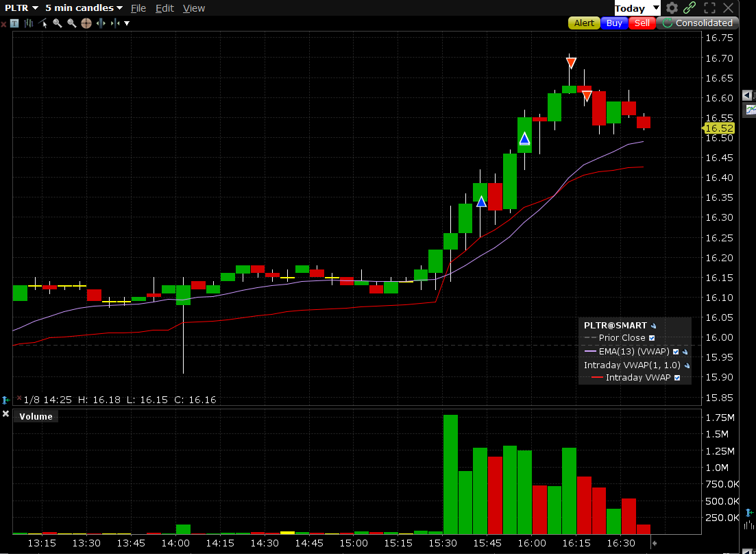Click the first magnifier zoom icon
The width and height of the screenshot is (756, 554).
click(x=58, y=23)
